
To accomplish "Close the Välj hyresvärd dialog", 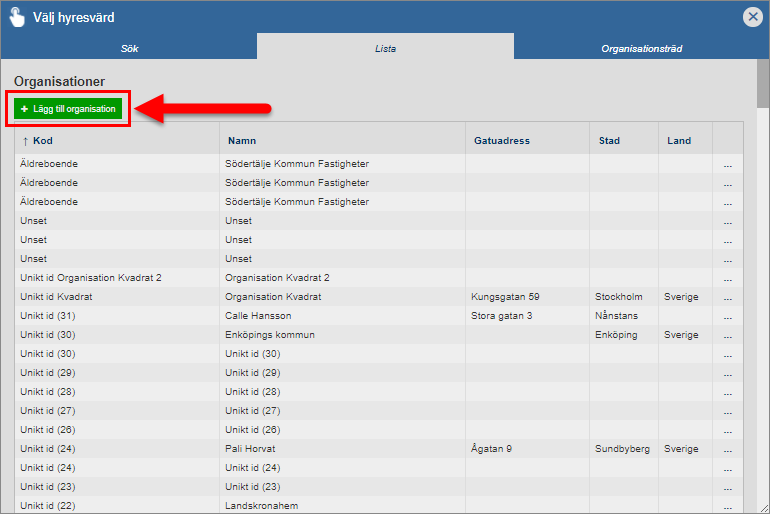I will 753,17.
